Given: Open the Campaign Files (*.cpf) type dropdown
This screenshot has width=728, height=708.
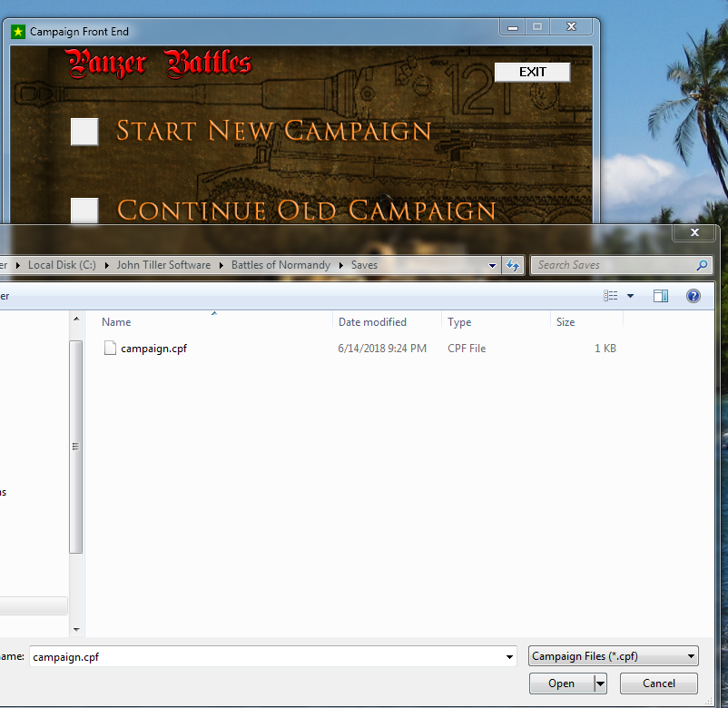Looking at the screenshot, I should tap(613, 656).
